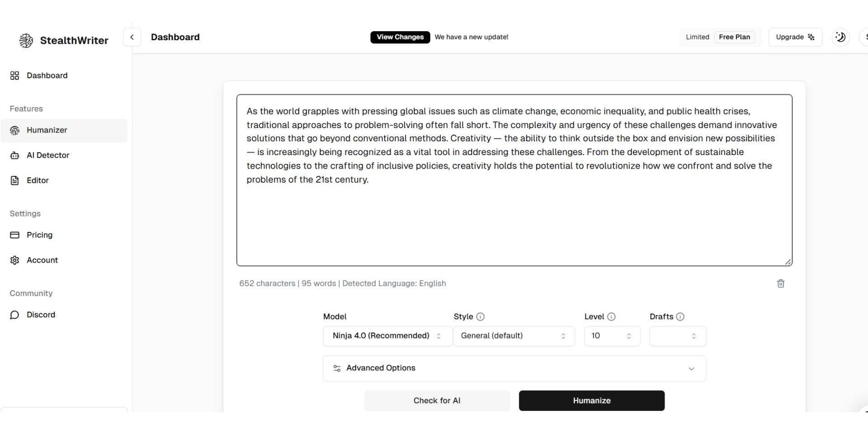Toggle the dark mode moon icon

point(840,37)
